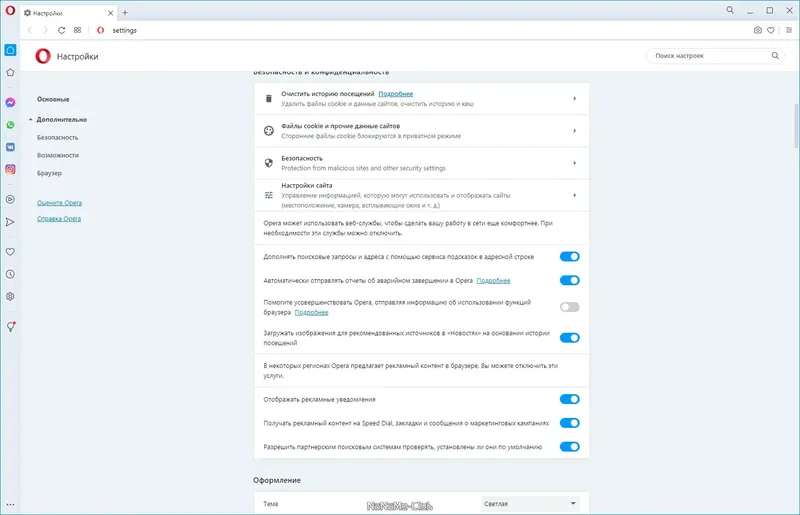The width and height of the screenshot is (800, 515).
Task: Toggle loading images for News sources switch
Action: point(569,337)
